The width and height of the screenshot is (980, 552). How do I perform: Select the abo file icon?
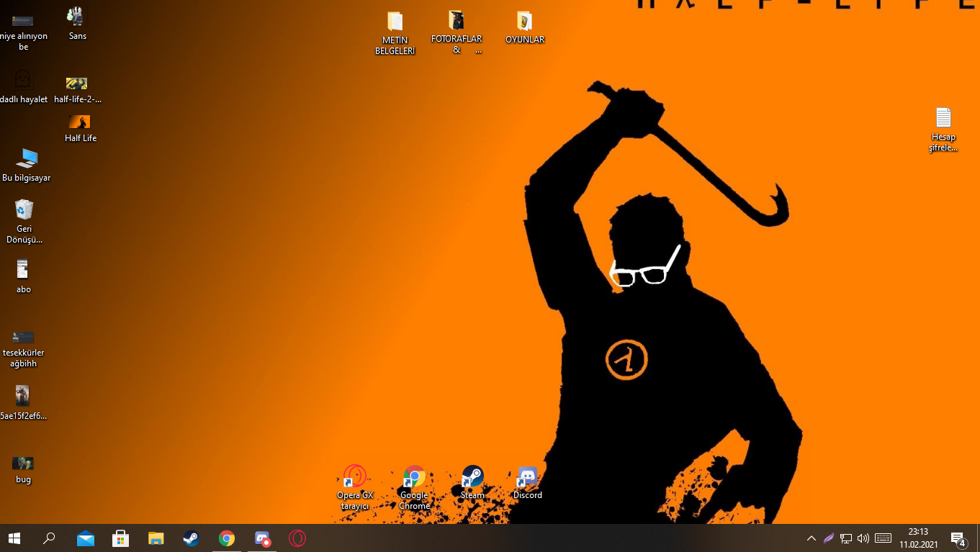click(x=24, y=276)
